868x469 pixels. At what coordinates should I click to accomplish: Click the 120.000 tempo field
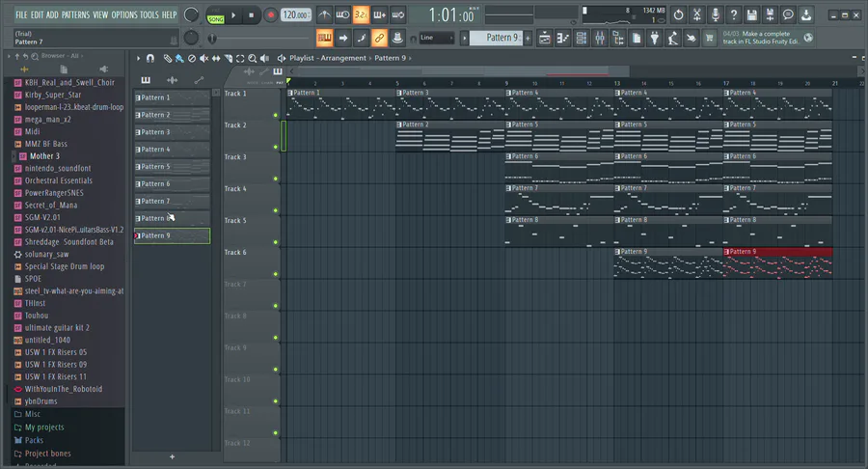tap(296, 14)
